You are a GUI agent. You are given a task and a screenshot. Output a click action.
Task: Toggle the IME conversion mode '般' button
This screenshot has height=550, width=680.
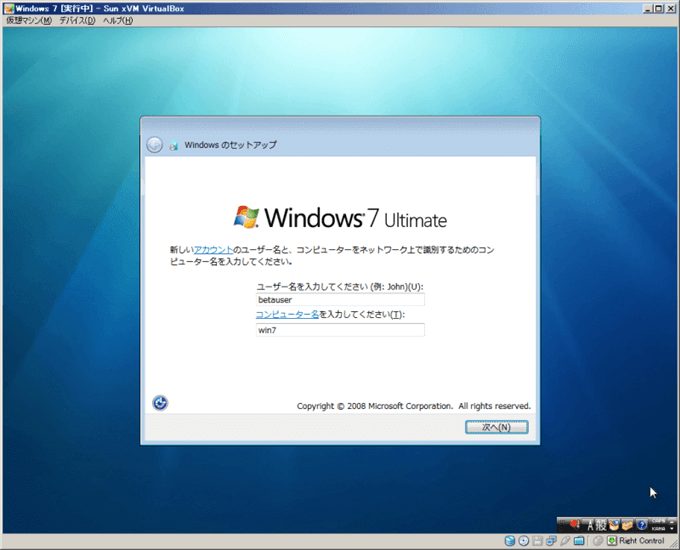(603, 524)
